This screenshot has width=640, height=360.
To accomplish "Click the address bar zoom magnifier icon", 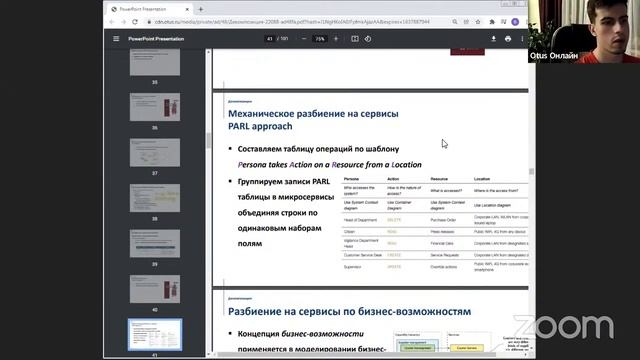I will (x=455, y=22).
